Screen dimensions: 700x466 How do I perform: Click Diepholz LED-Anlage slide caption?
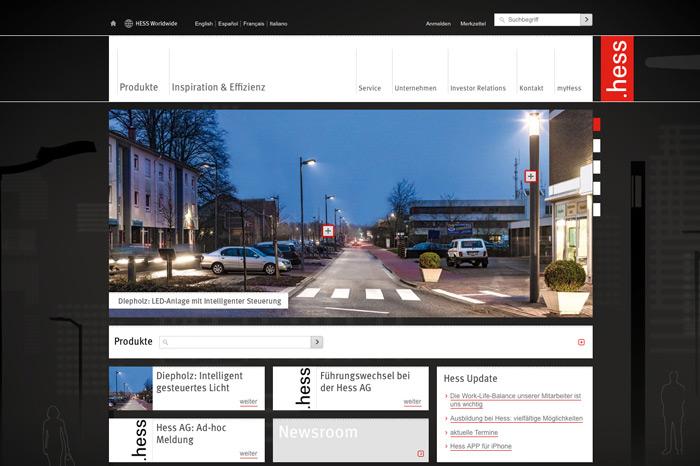pyautogui.click(x=199, y=301)
